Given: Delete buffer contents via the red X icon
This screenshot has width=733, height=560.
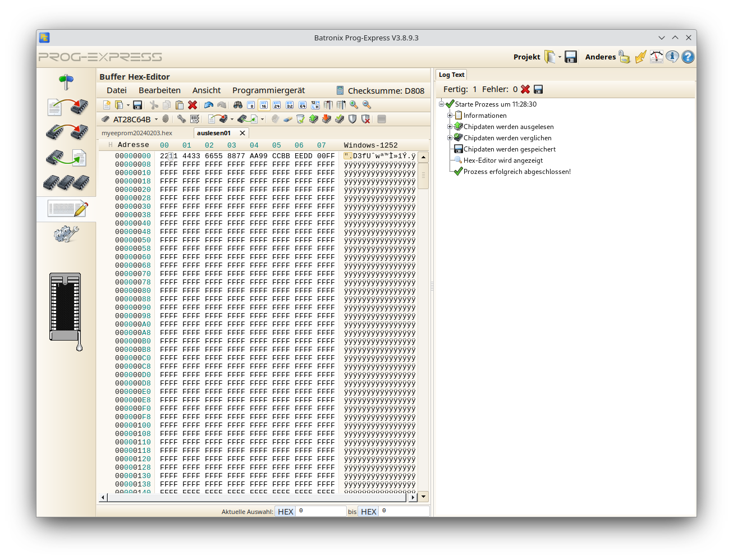Looking at the screenshot, I should tap(193, 105).
